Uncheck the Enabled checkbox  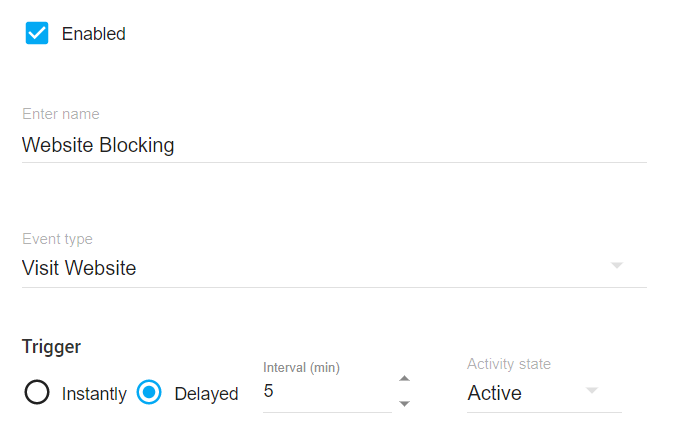37,33
